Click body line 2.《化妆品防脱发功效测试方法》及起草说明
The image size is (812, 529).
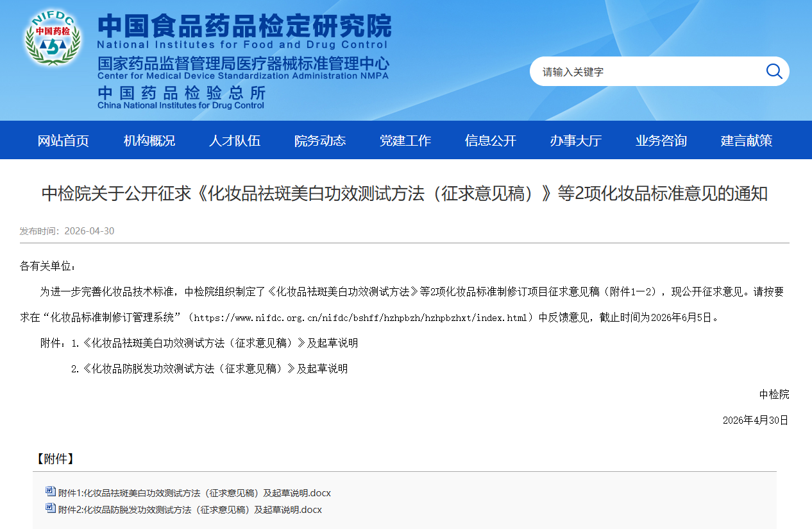pos(209,369)
